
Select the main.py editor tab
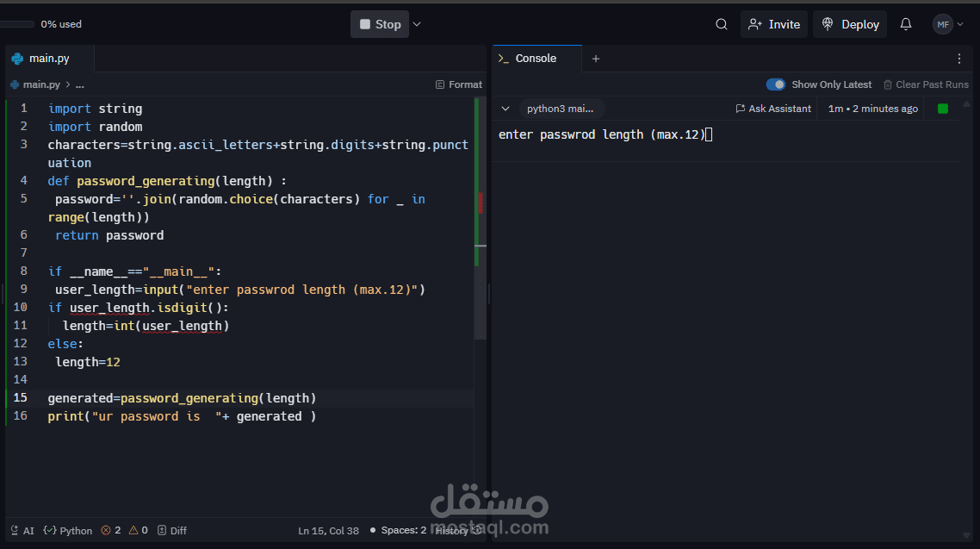[x=49, y=58]
